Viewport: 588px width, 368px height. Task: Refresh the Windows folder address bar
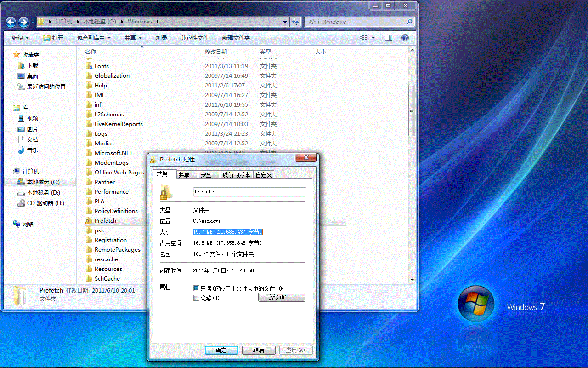295,22
